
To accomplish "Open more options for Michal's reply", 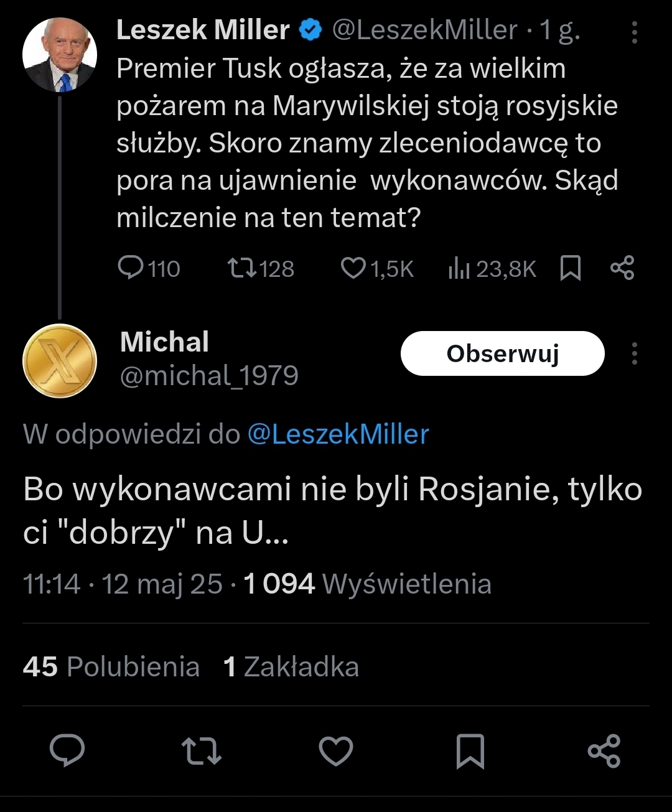I will coord(634,353).
